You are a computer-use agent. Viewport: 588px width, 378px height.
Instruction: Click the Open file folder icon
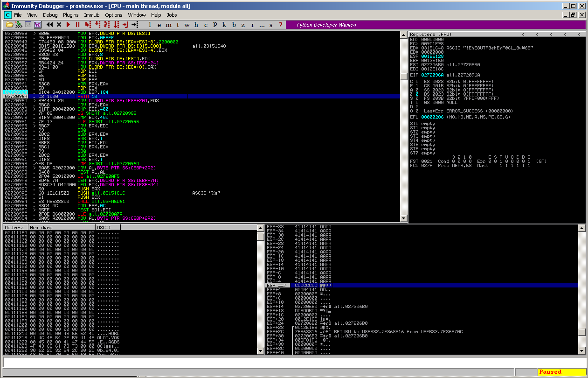9,25
